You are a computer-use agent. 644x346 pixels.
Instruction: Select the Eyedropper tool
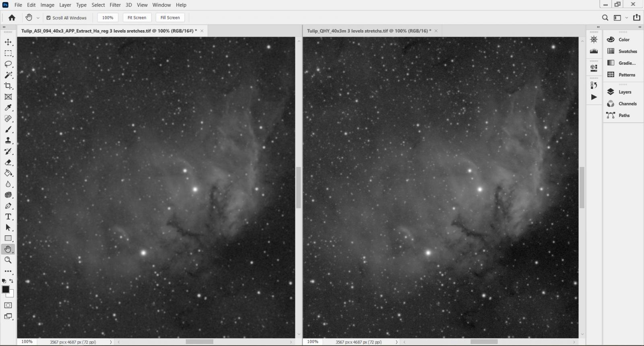click(8, 107)
